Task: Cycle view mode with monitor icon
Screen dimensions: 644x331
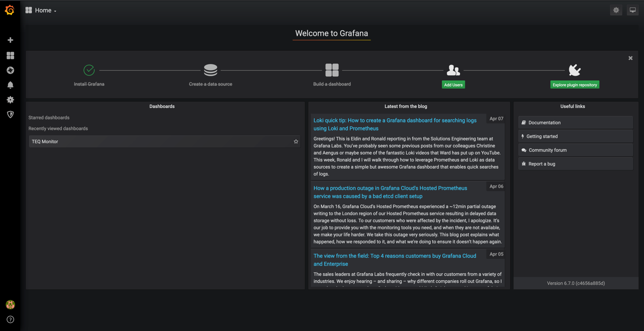Action: click(x=632, y=10)
